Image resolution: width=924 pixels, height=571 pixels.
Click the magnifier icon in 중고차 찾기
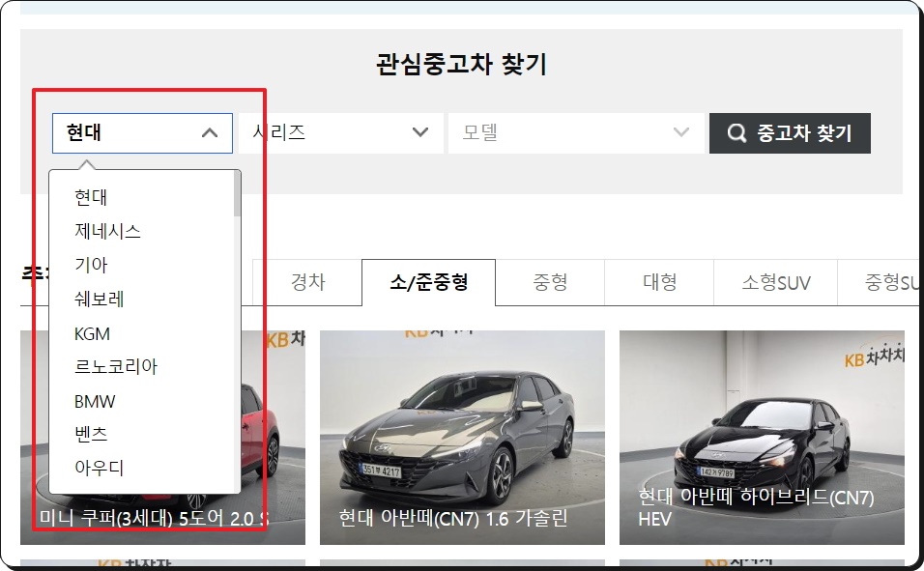(736, 133)
